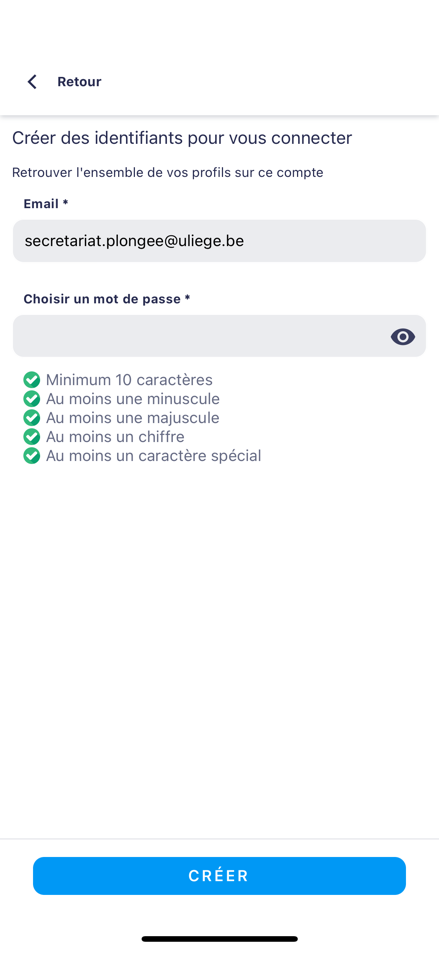Tap the green check beside caractère spécial
The height and width of the screenshot is (956, 440).
click(x=32, y=455)
